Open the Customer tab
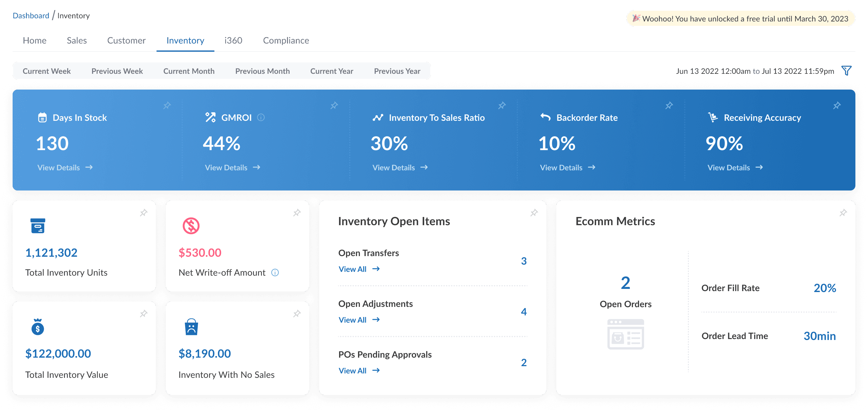868x410 pixels. (126, 40)
